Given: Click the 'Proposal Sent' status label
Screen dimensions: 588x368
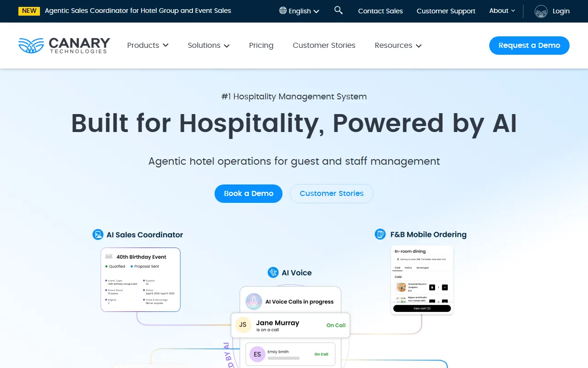Looking at the screenshot, I should tap(147, 266).
